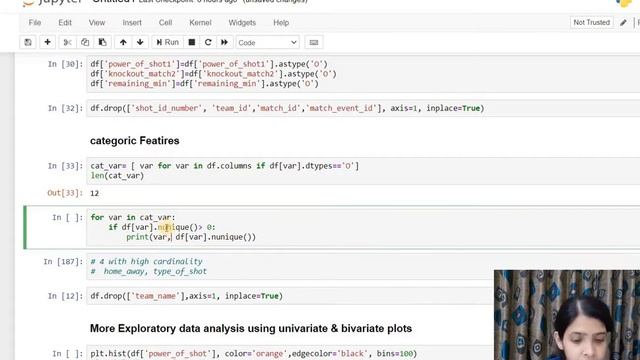Restart kernel and run all cells icon

[x=224, y=42]
